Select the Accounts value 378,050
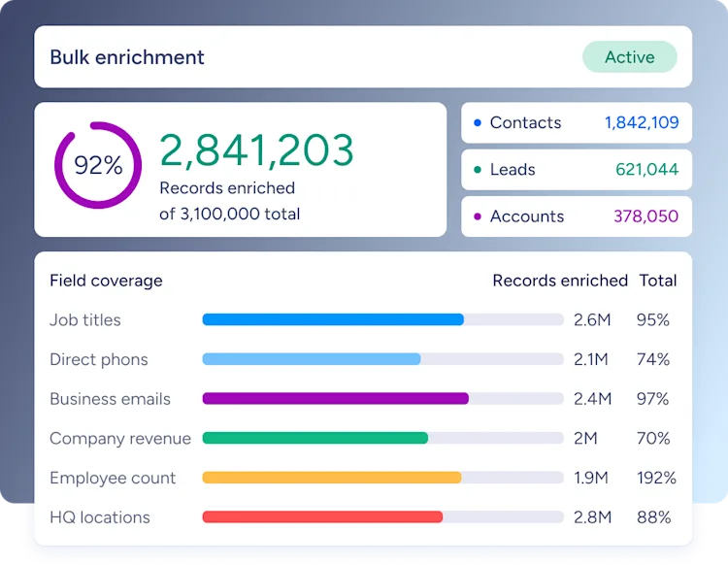This screenshot has width=728, height=565. tap(645, 216)
